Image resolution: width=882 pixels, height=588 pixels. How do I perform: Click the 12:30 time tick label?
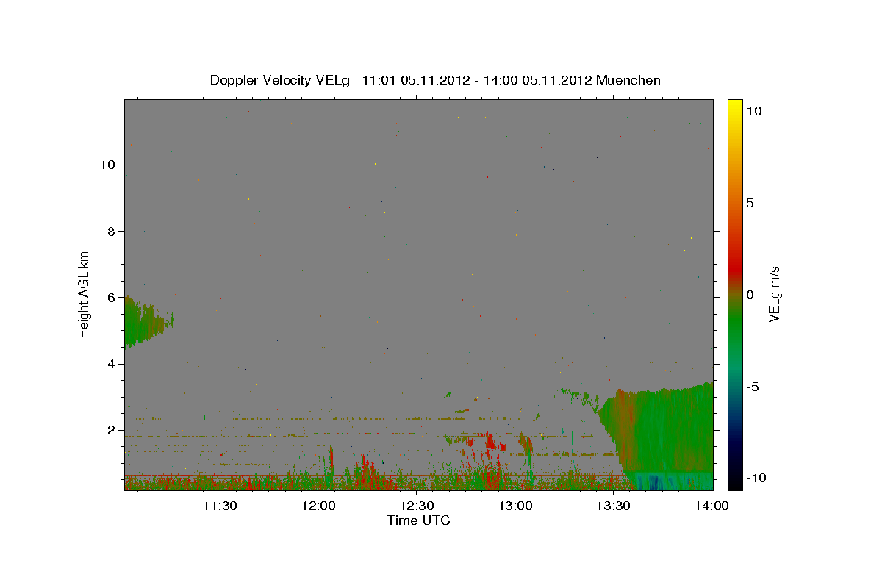tap(417, 506)
